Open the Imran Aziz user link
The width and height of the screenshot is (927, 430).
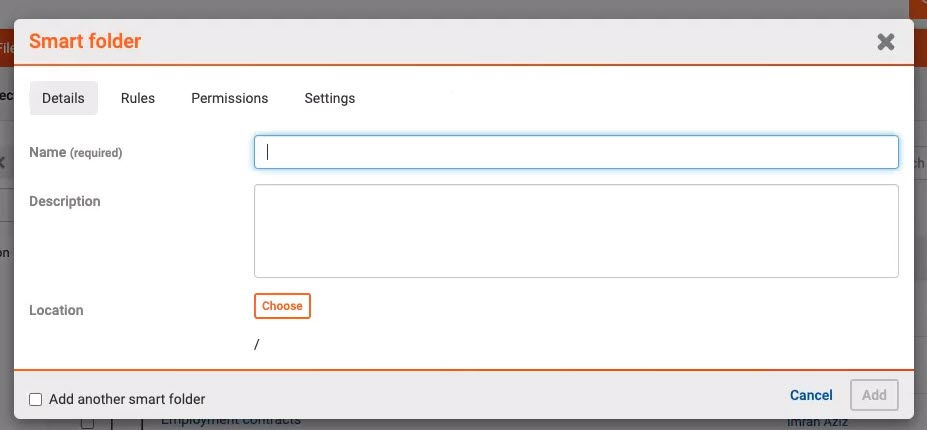point(817,423)
